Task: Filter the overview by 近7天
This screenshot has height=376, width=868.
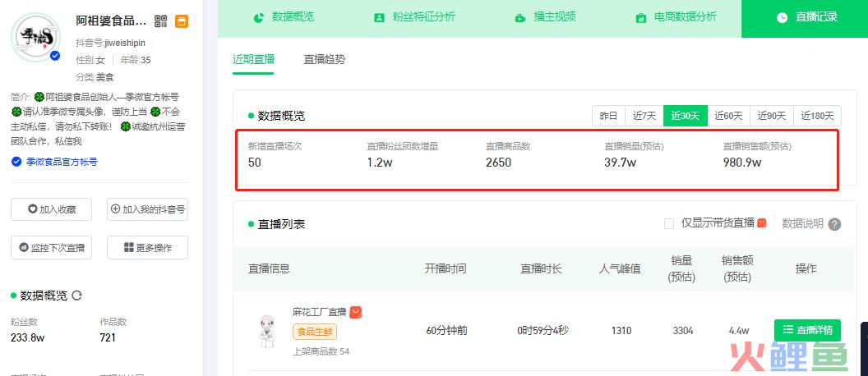Action: point(644,116)
